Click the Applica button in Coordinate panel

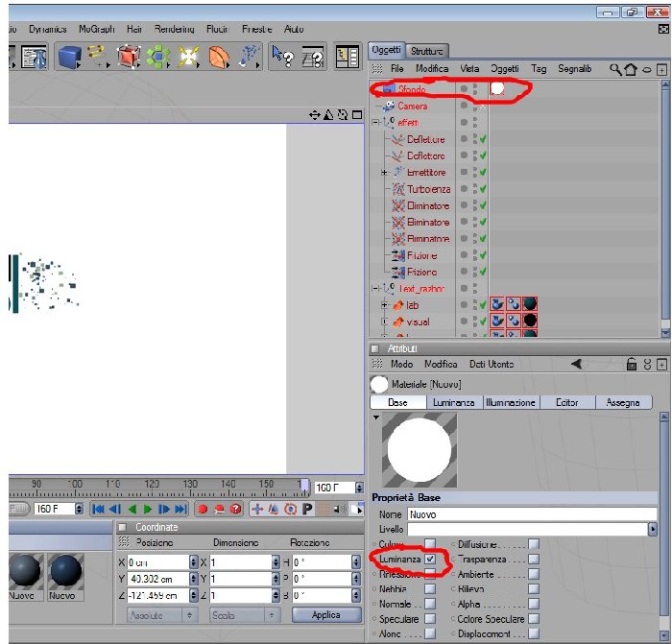pyautogui.click(x=326, y=615)
